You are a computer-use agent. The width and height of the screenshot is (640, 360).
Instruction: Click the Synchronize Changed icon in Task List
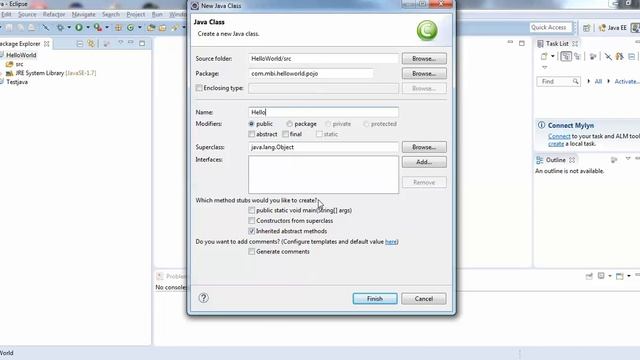coord(620,56)
